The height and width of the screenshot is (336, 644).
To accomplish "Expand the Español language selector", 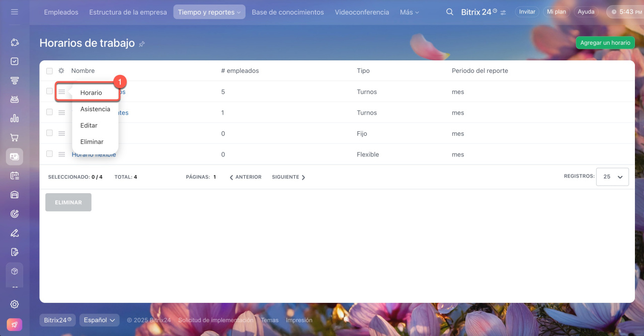I will (99, 320).
